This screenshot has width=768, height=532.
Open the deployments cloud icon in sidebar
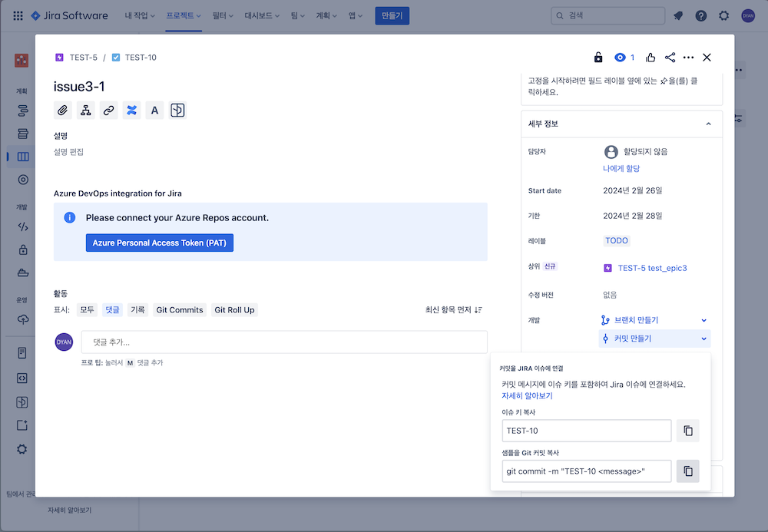coord(22,319)
